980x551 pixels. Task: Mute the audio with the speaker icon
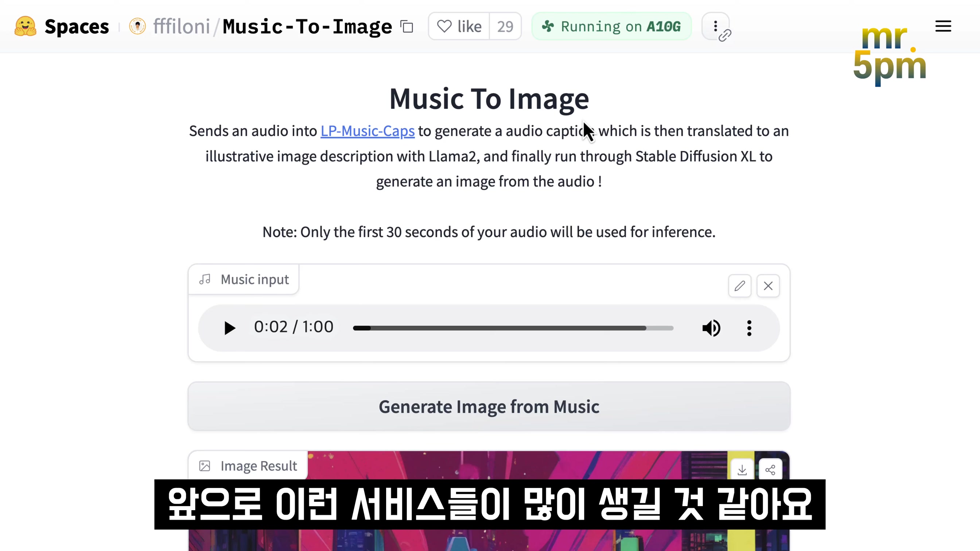(711, 328)
